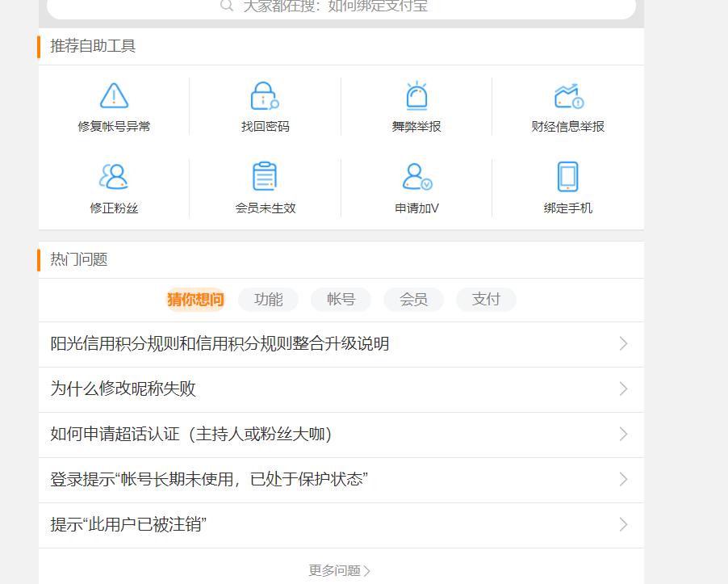The image size is (728, 584).
Task: Open 舞弊举报 via the alarm icon
Action: [x=415, y=95]
